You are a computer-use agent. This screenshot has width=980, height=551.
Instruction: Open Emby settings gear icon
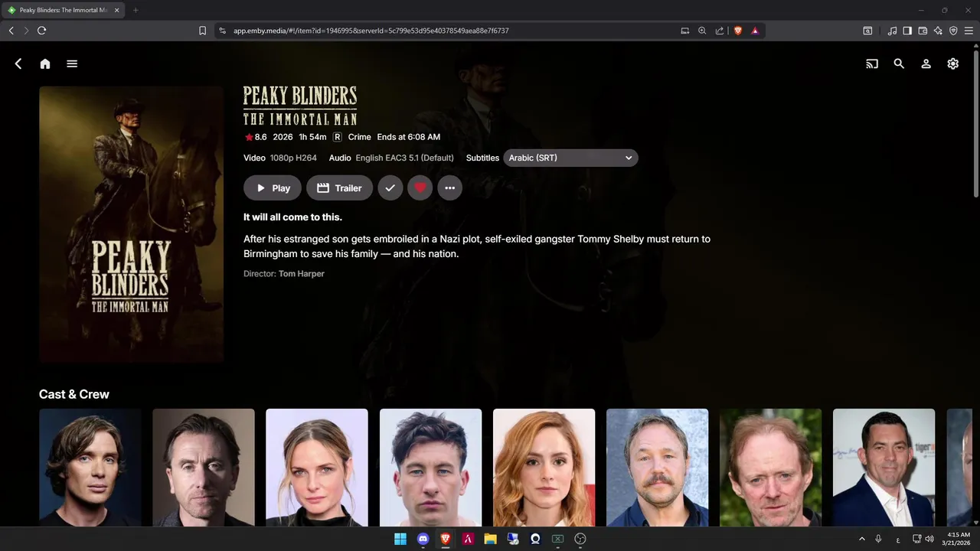(x=952, y=64)
